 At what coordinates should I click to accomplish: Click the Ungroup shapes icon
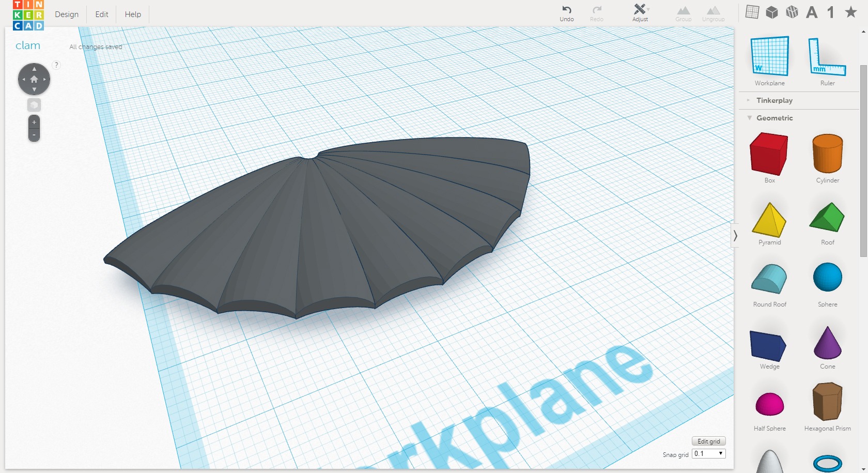coord(714,10)
